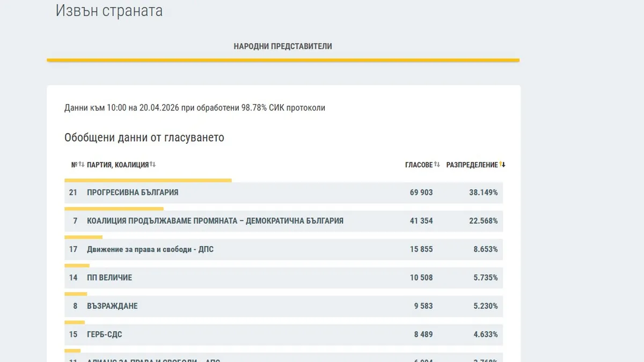The height and width of the screenshot is (362, 644).
Task: Select the ПРОГРЕСИВНА БЪЛГАРИЯ party name
Action: [x=133, y=193]
